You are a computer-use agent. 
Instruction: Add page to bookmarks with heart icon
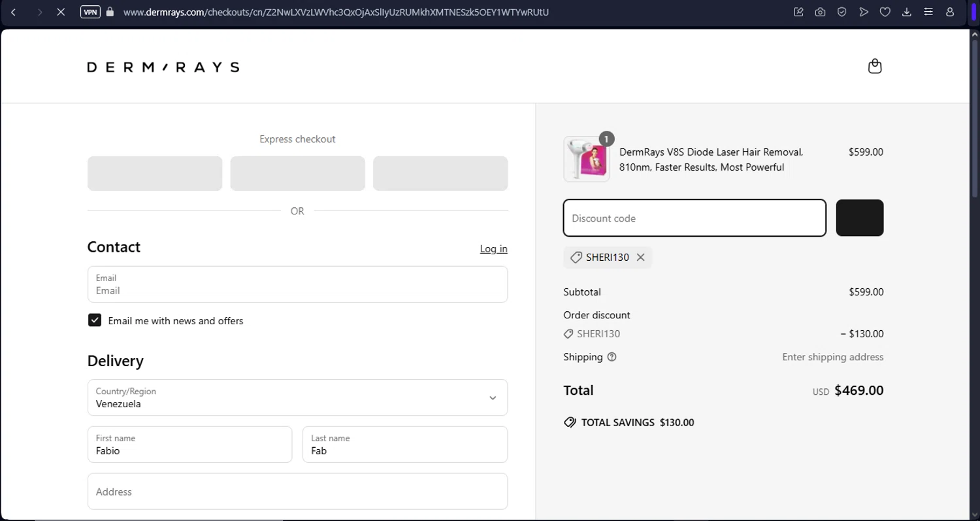click(885, 12)
